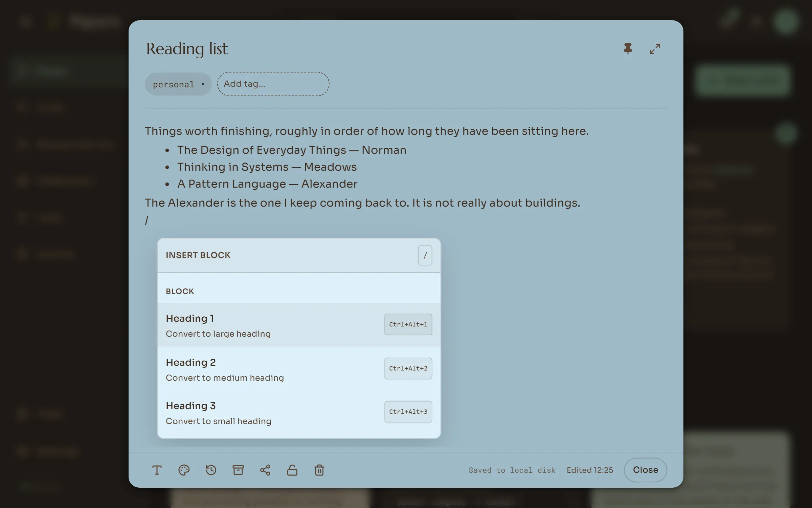Screen dimensions: 812x508
Task: Click the Ctrl+Alt+3 shortcut badge
Action: (408, 412)
